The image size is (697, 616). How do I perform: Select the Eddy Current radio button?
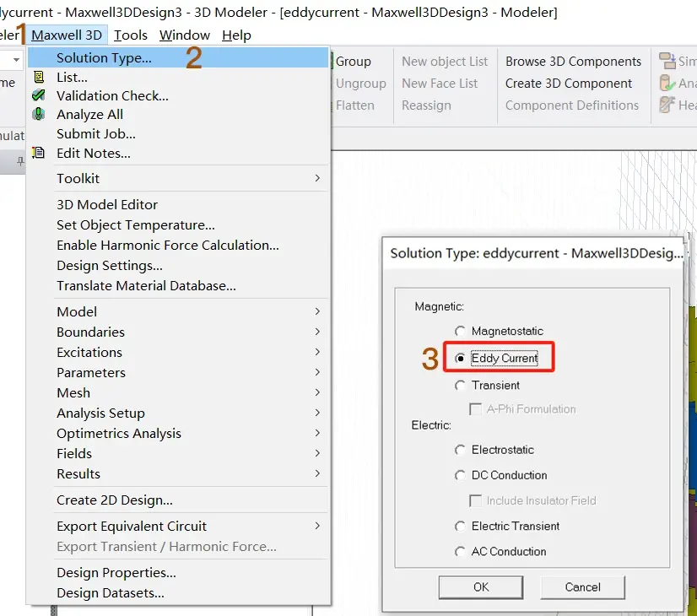point(460,359)
